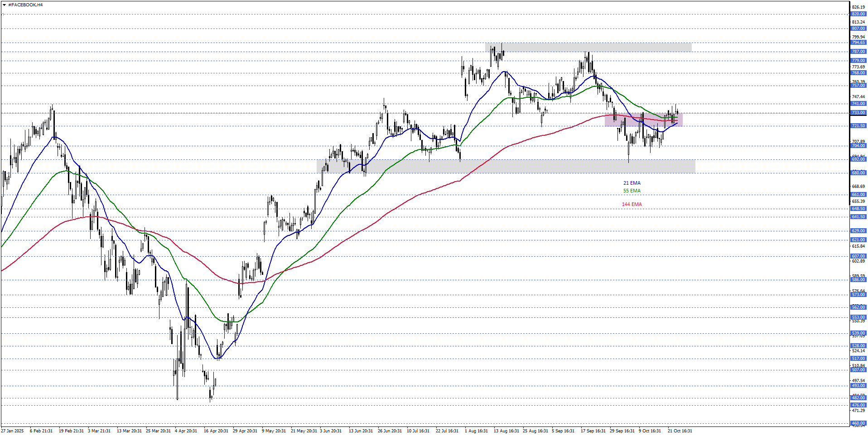Select the purple highlighted price zone rectangle
The width and height of the screenshot is (868, 436).
(643, 120)
